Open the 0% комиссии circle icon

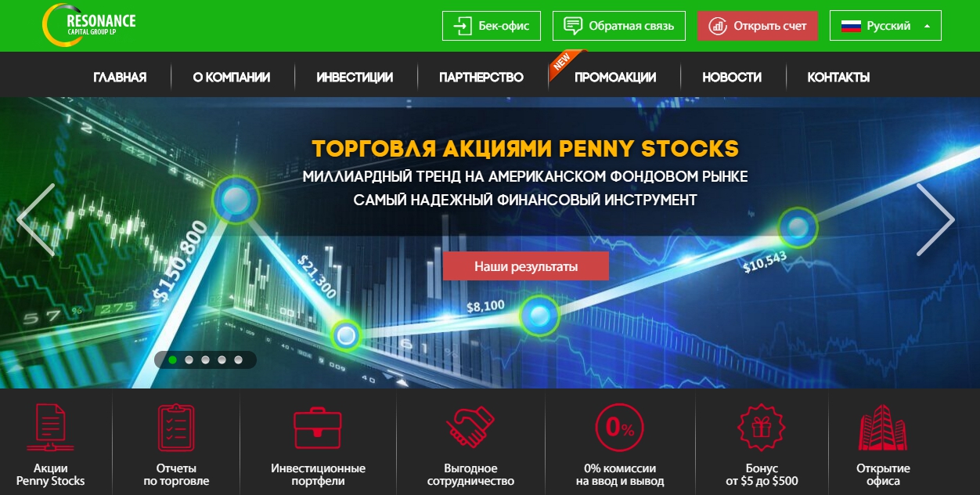[x=620, y=428]
